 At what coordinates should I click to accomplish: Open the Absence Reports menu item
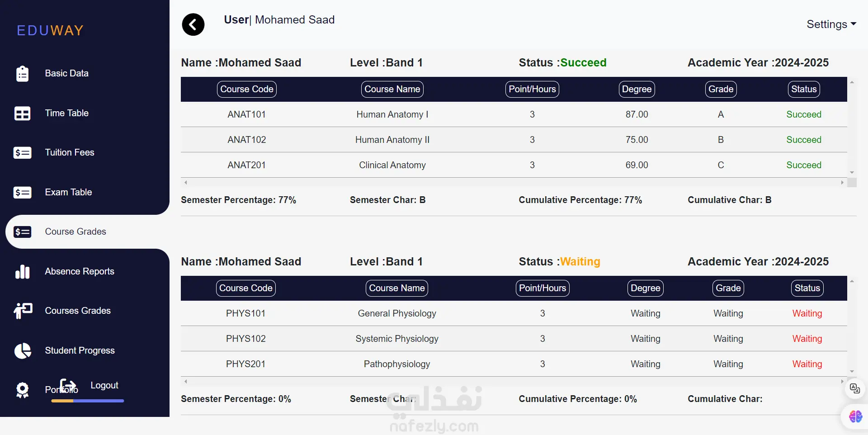point(80,271)
